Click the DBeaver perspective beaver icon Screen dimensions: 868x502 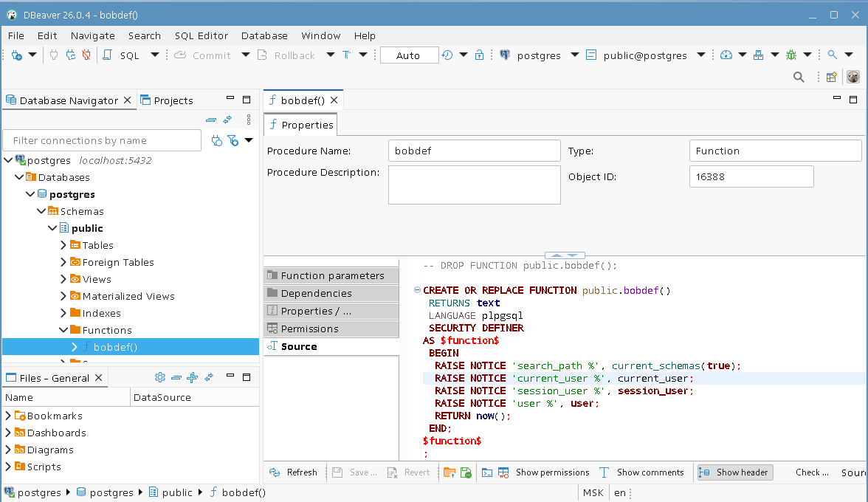tap(853, 77)
